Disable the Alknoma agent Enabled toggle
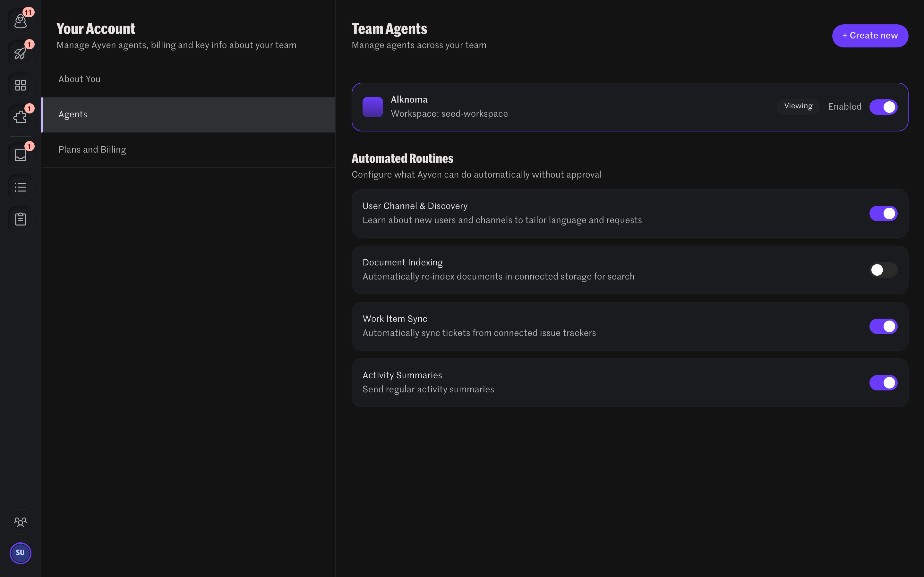The height and width of the screenshot is (577, 924). tap(883, 107)
